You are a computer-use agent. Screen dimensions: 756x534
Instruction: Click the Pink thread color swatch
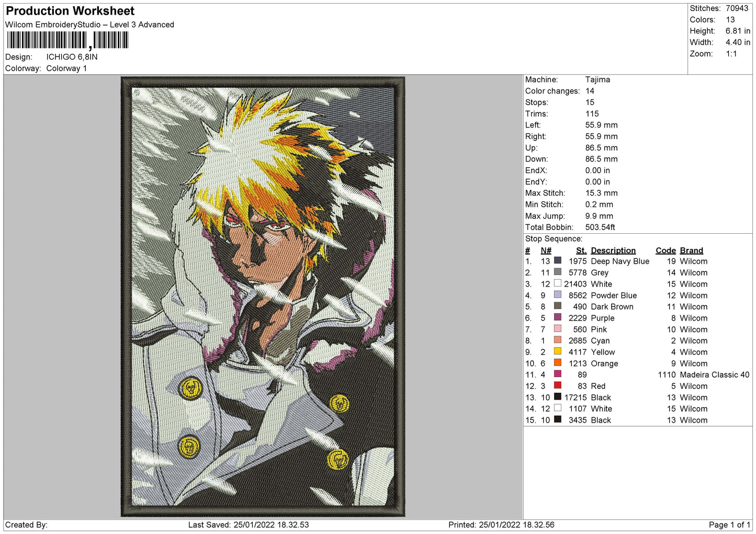558,328
